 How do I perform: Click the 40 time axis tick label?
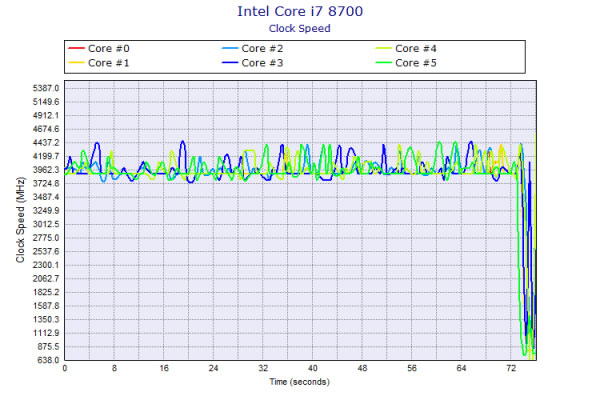tap(313, 368)
